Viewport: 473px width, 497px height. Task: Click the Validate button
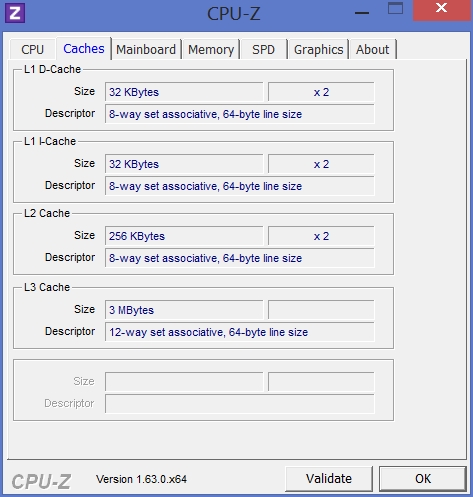pyautogui.click(x=329, y=479)
